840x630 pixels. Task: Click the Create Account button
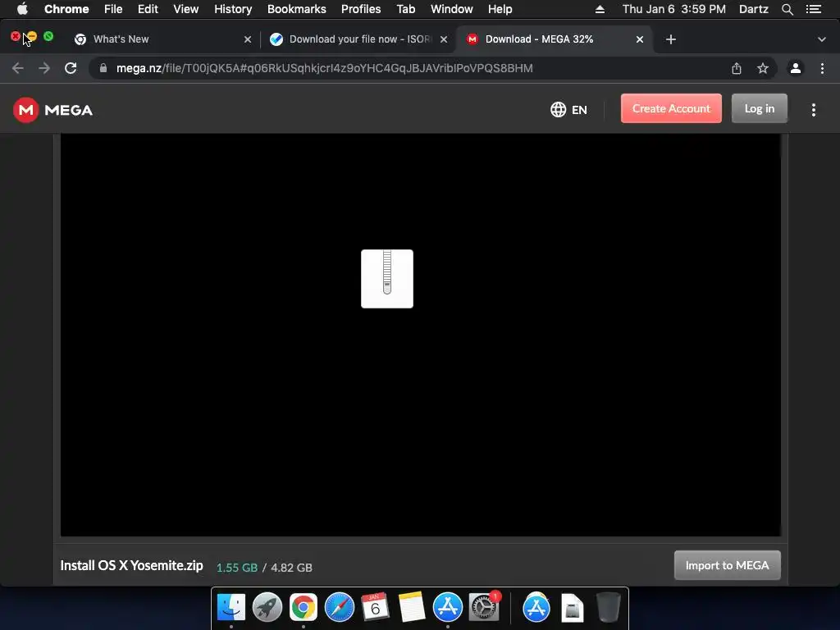[x=671, y=109]
